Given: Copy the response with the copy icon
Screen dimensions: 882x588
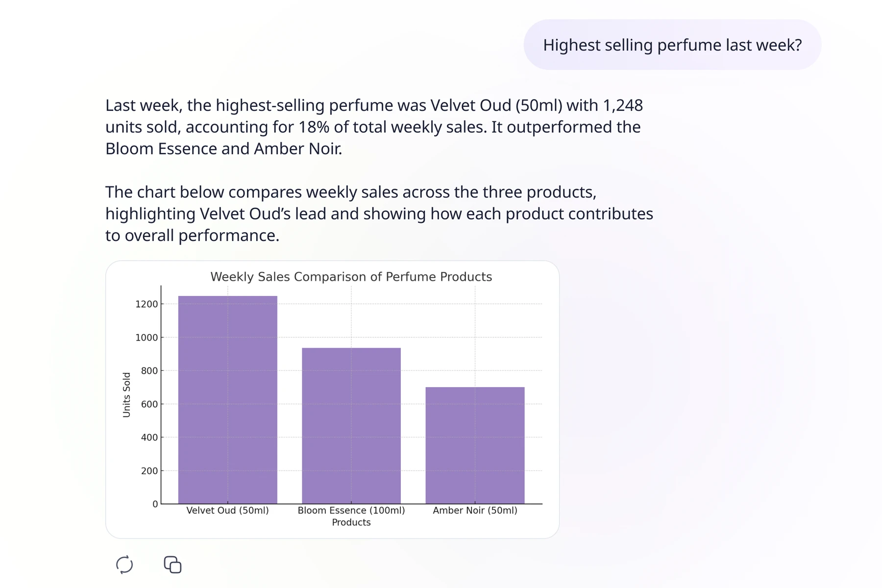Looking at the screenshot, I should click(172, 564).
